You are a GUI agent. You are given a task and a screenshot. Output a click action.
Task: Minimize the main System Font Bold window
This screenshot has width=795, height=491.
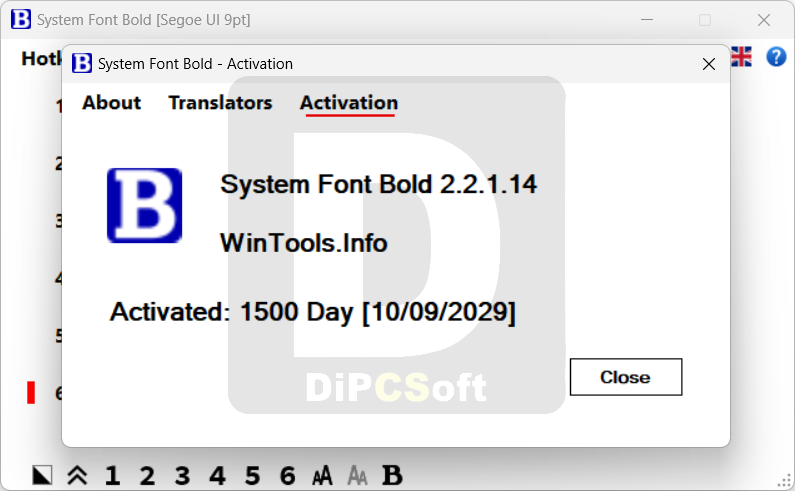[x=646, y=20]
